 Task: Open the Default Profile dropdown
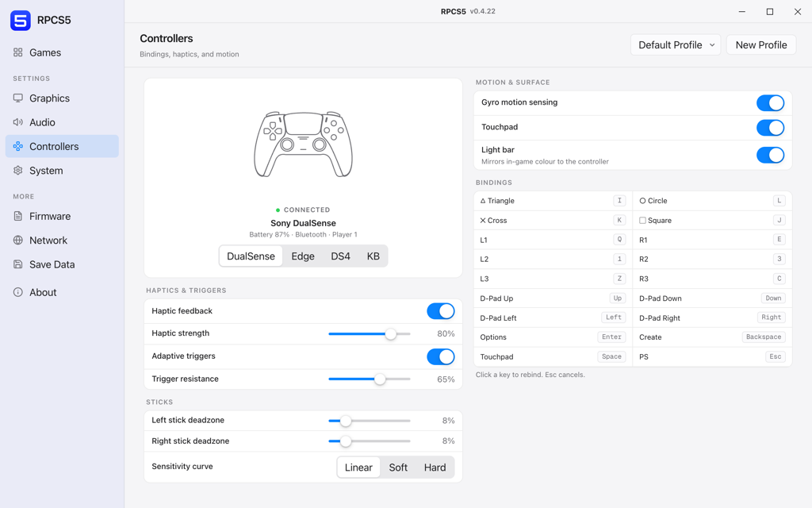pyautogui.click(x=676, y=45)
